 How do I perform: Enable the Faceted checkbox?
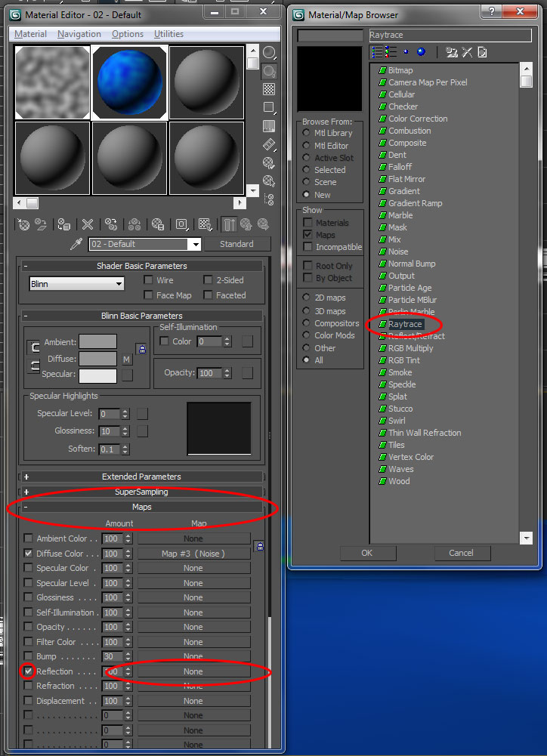[208, 295]
